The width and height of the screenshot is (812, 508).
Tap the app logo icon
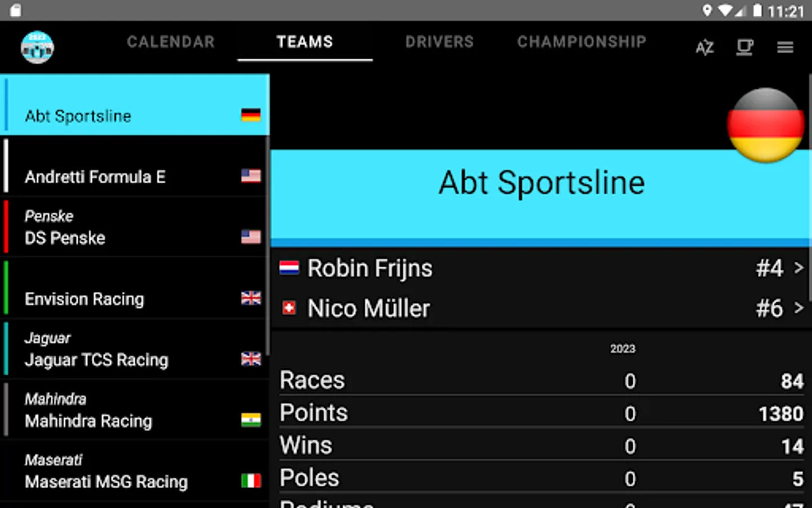pyautogui.click(x=37, y=47)
